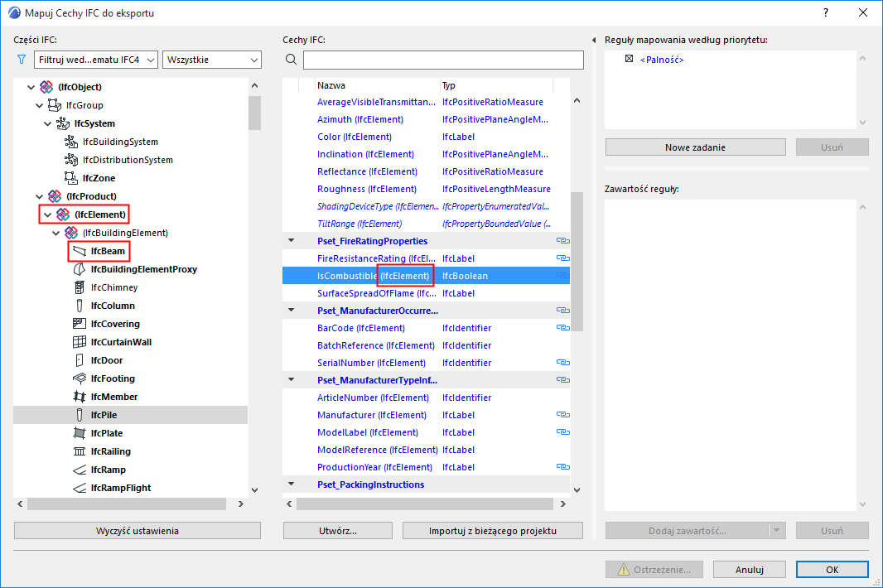The width and height of the screenshot is (883, 588).
Task: Click the 'Wyczyść ustawienia' button
Action: click(138, 531)
